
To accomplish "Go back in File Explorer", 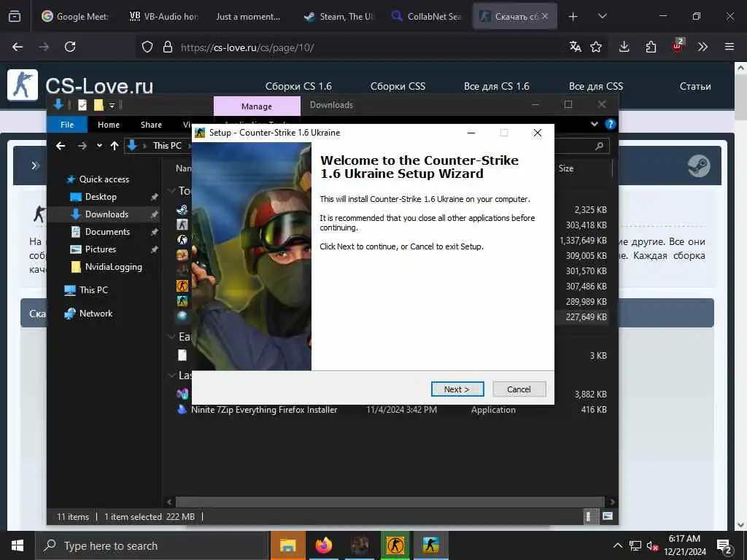I will 61,146.
